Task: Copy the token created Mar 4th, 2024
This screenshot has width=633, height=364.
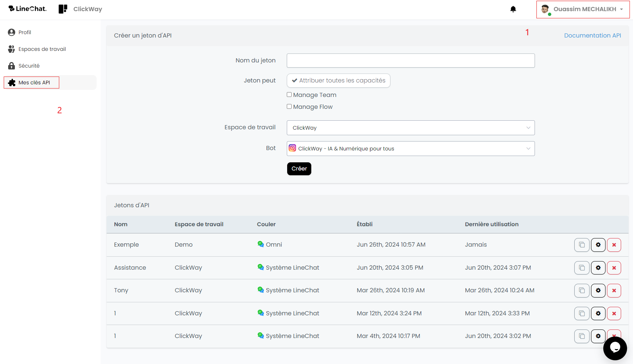Action: (582, 336)
